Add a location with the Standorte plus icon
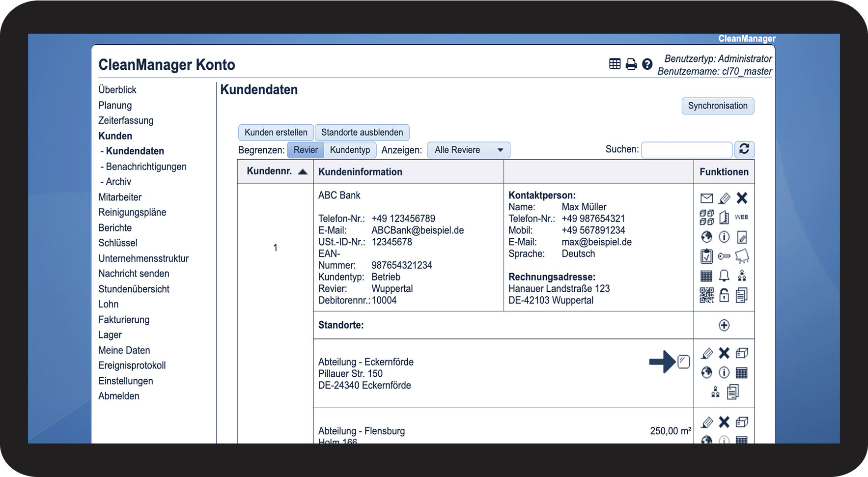 tap(724, 325)
